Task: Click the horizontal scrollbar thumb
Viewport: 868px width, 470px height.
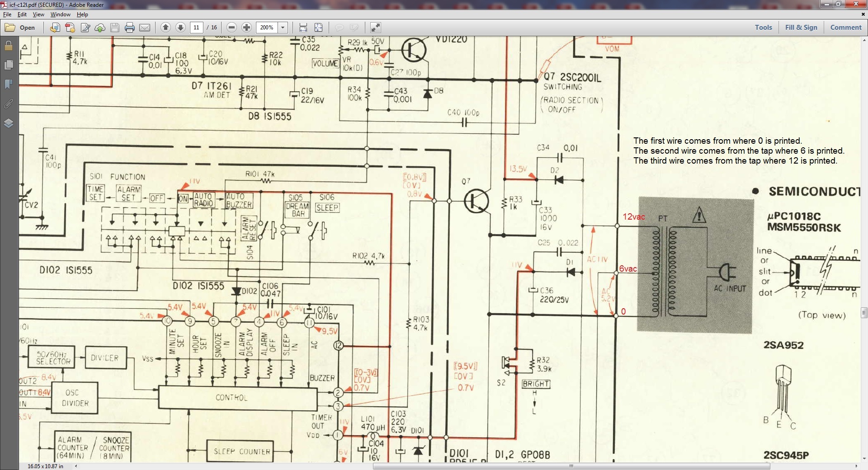Action: pos(571,466)
